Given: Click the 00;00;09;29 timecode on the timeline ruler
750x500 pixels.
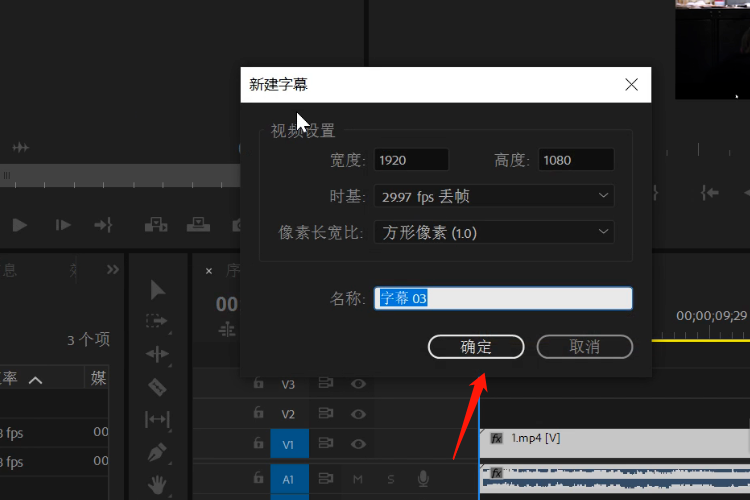Looking at the screenshot, I should coord(711,315).
